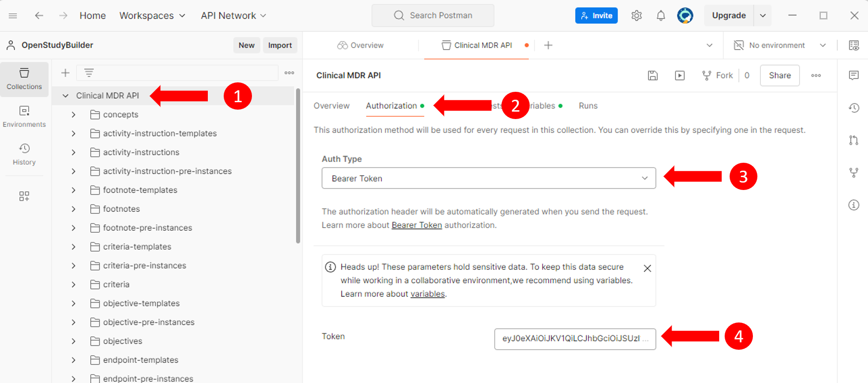Open the Environments sidebar section
Screen dimensions: 868x383
point(24,117)
